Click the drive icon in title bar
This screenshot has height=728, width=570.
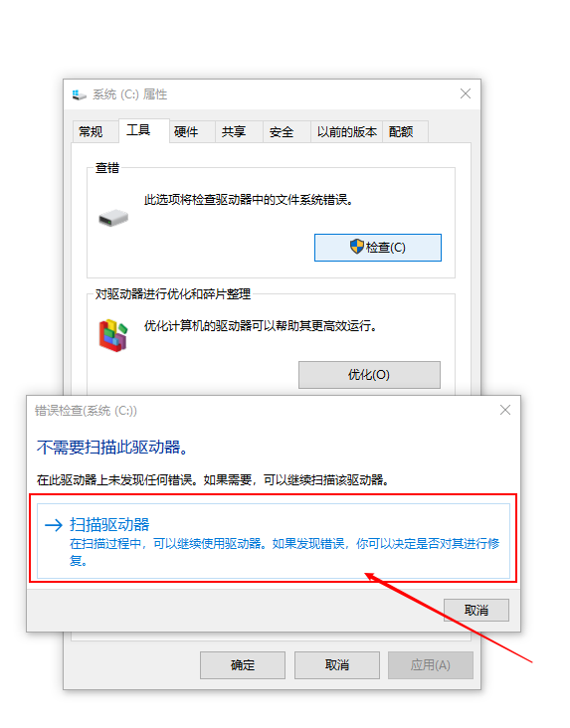79,94
